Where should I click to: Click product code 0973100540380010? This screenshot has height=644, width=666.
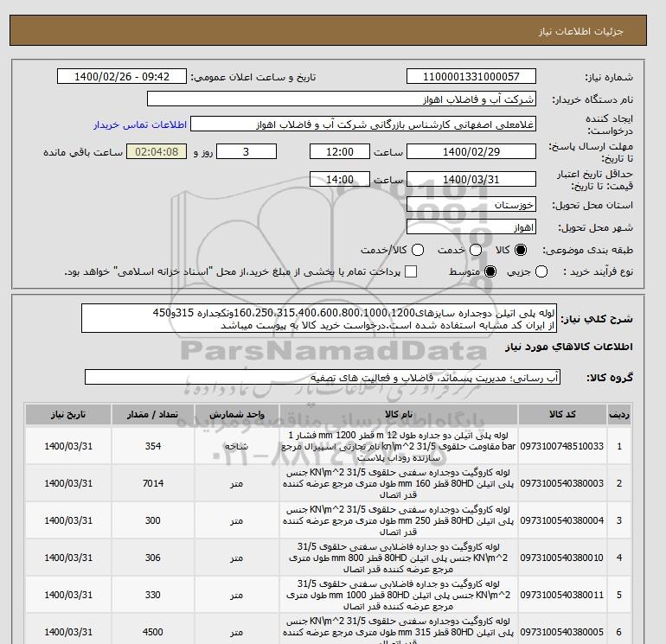coord(562,558)
